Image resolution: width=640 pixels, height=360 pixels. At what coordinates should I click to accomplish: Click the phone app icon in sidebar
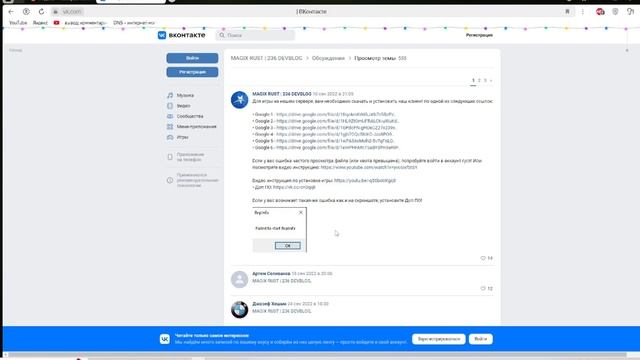(x=170, y=157)
